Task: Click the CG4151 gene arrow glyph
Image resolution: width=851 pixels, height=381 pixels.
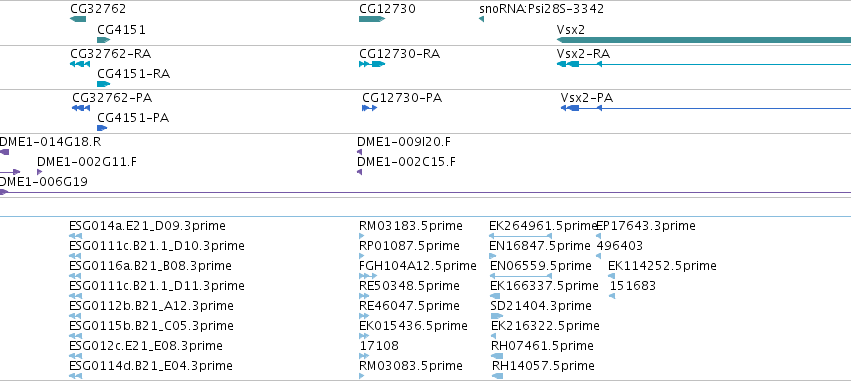Action: pyautogui.click(x=104, y=40)
